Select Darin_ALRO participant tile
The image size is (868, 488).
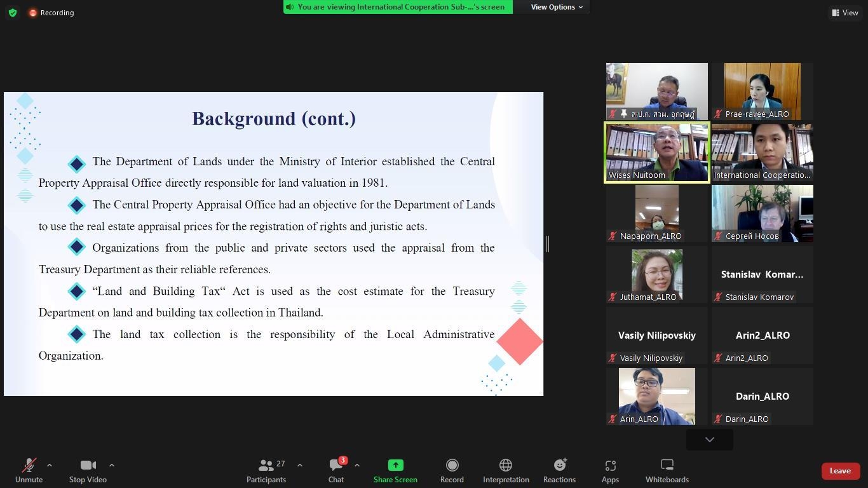pos(763,396)
